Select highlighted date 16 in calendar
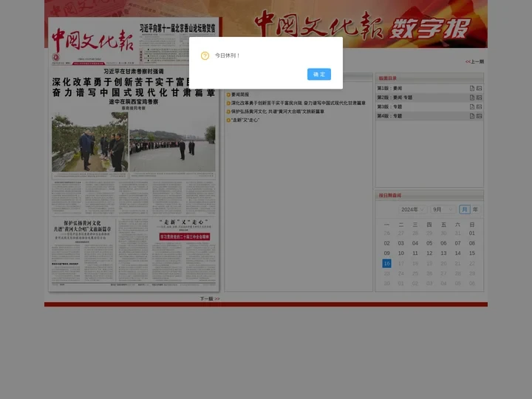Screen dimensions: 532x399 (x=386, y=263)
